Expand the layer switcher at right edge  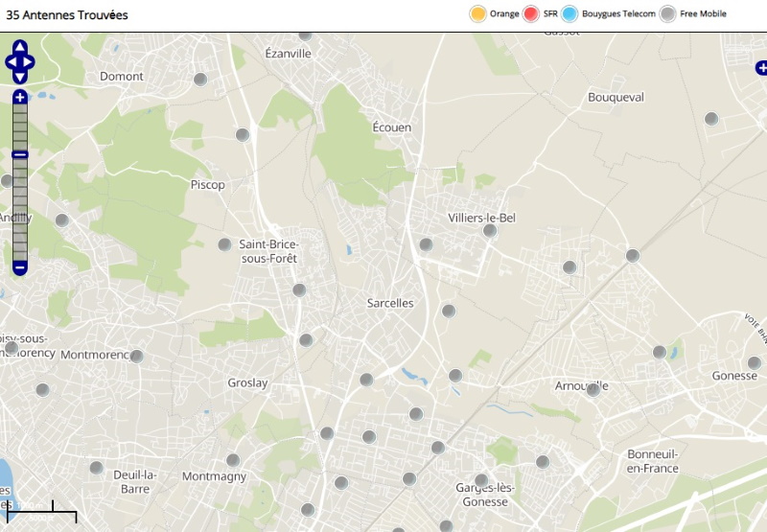761,68
